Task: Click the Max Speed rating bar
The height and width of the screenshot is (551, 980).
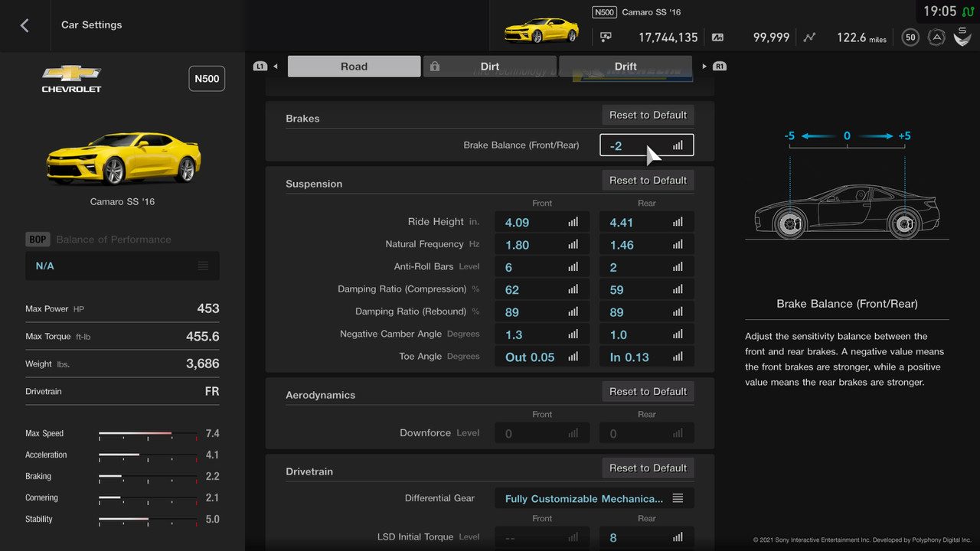Action: coord(148,434)
